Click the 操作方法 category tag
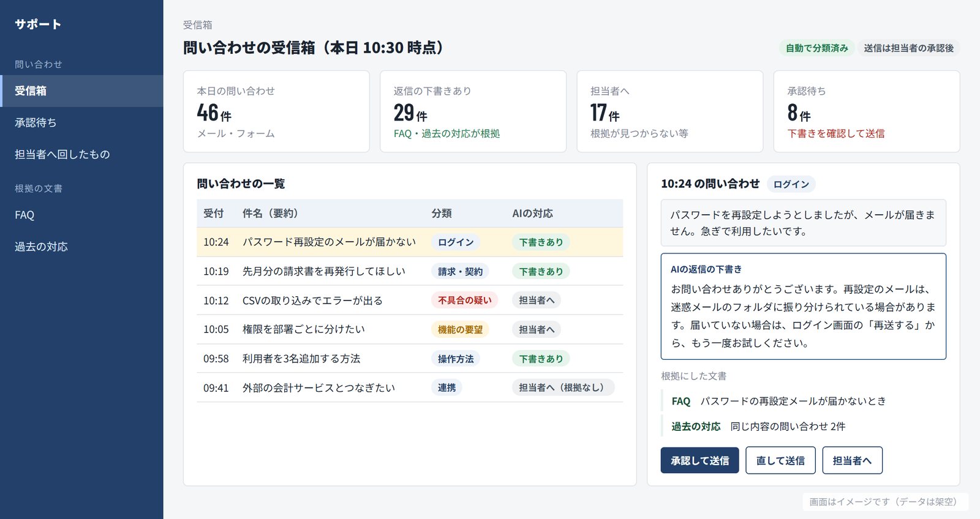This screenshot has width=980, height=519. tap(456, 359)
